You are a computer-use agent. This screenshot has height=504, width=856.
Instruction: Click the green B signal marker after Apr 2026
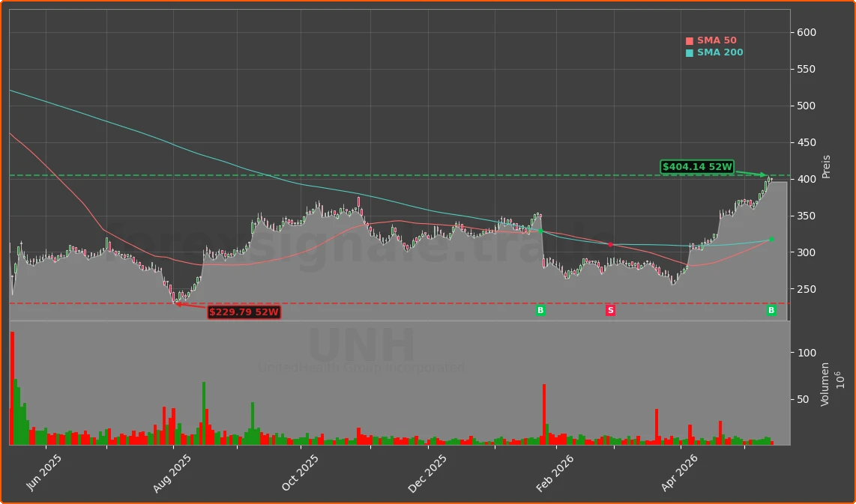pyautogui.click(x=771, y=310)
